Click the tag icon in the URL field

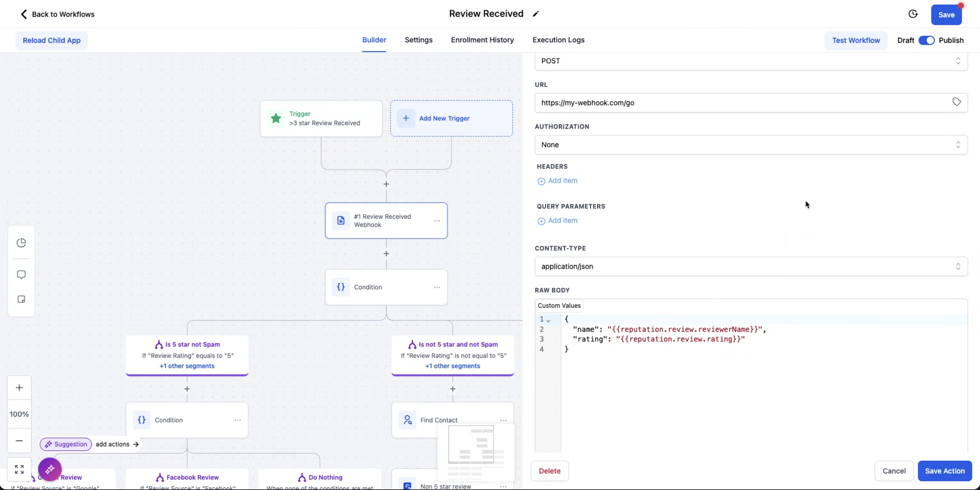click(x=956, y=102)
